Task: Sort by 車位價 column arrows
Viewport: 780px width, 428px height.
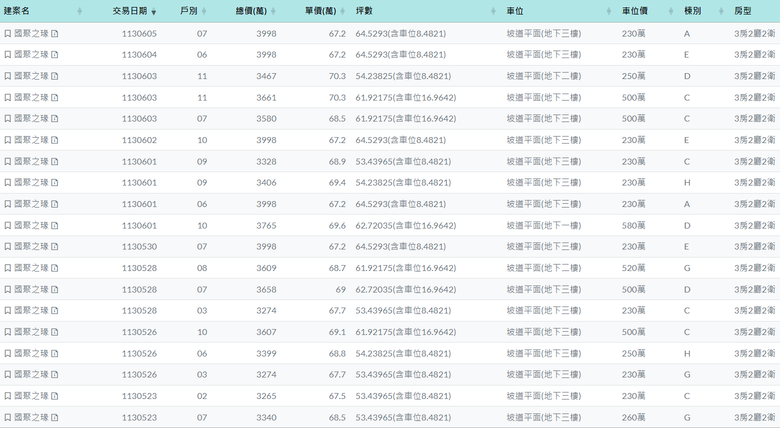Action: click(x=671, y=11)
